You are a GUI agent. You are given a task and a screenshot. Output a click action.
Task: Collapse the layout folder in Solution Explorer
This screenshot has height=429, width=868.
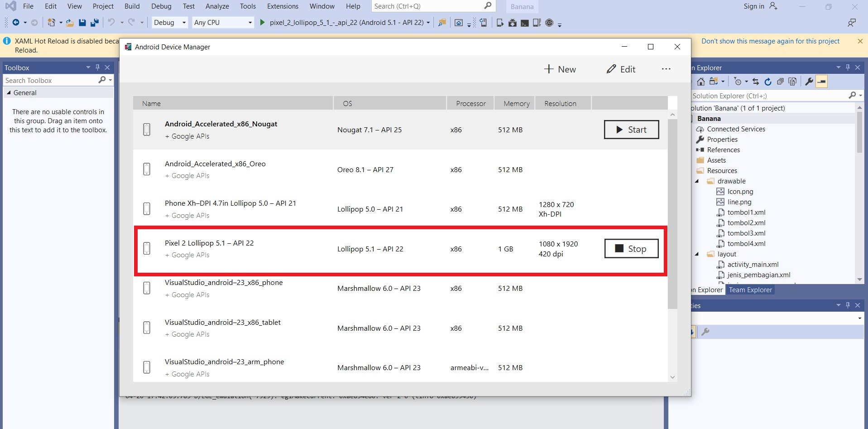click(x=697, y=254)
